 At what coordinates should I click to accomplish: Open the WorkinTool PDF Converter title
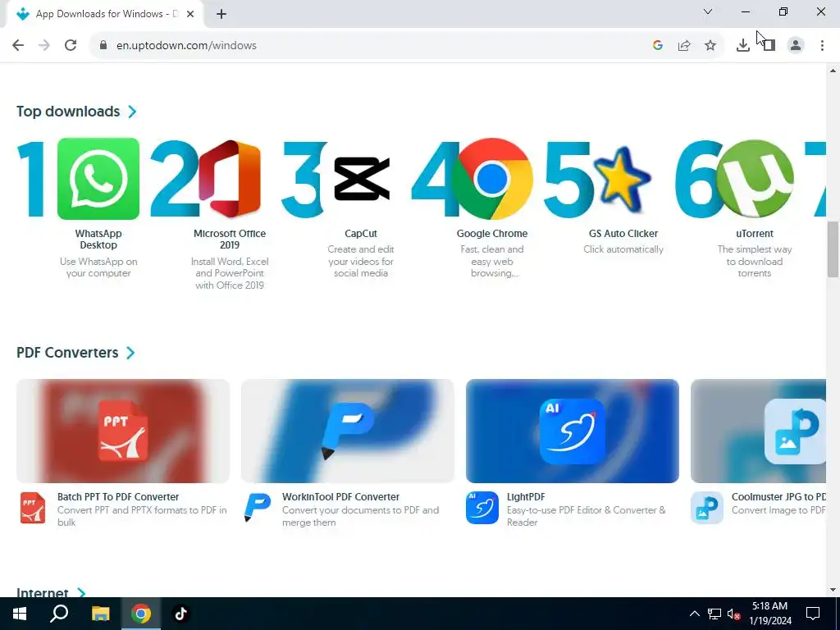(x=340, y=496)
